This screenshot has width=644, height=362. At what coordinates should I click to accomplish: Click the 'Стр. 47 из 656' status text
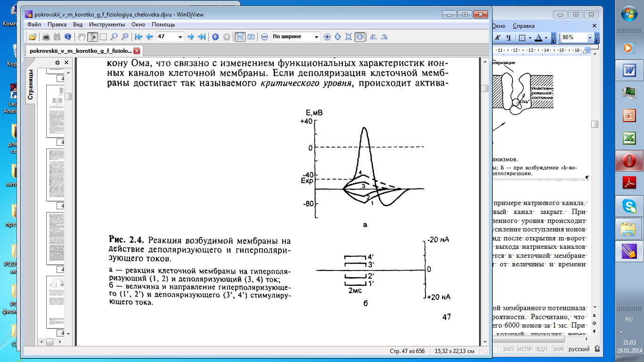pyautogui.click(x=408, y=351)
